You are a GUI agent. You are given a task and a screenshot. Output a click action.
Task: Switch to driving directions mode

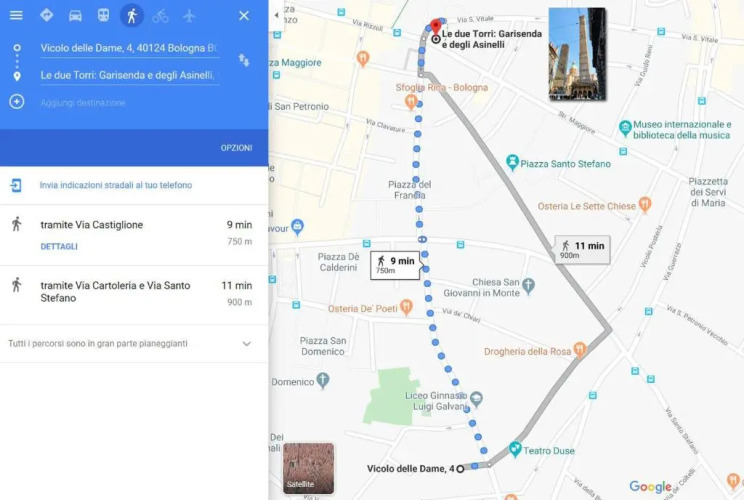(x=75, y=16)
